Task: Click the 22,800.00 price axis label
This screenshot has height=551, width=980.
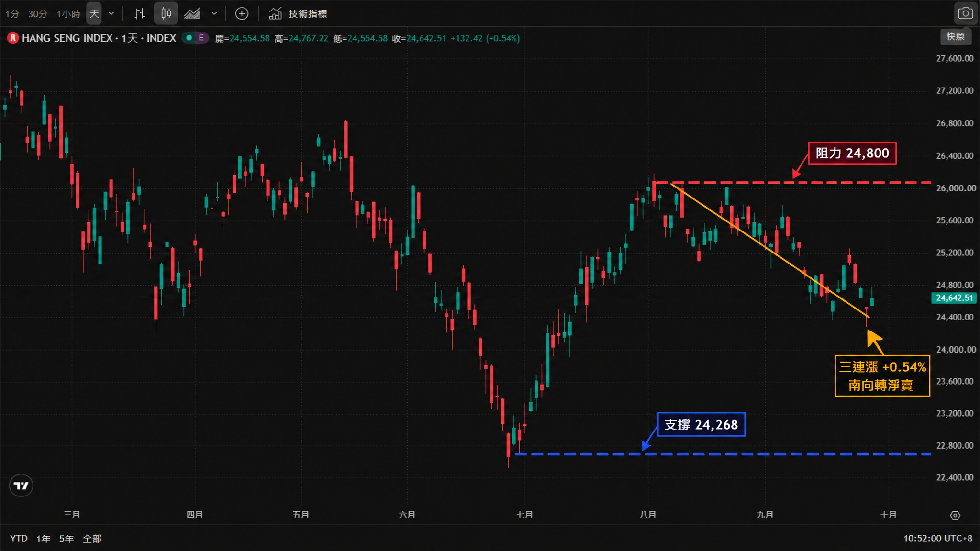Action: coord(955,446)
